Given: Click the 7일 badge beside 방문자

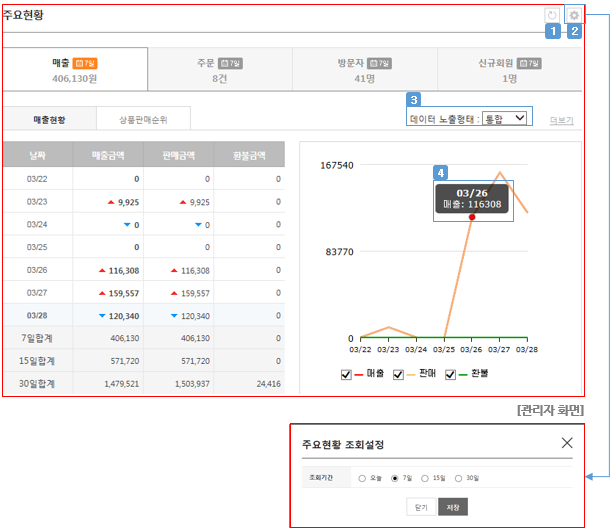Looking at the screenshot, I should (x=380, y=63).
